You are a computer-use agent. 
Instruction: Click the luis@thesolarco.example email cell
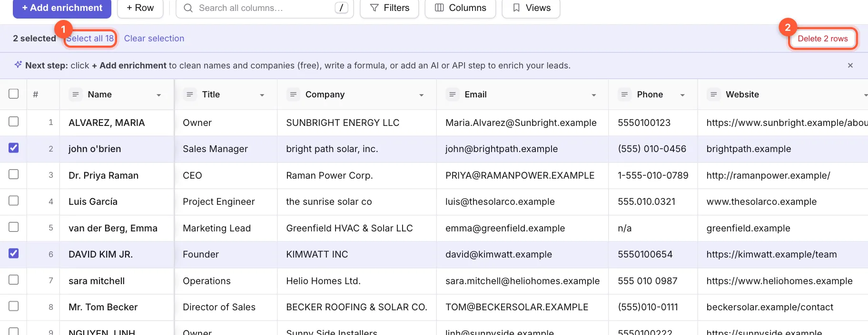(522, 202)
